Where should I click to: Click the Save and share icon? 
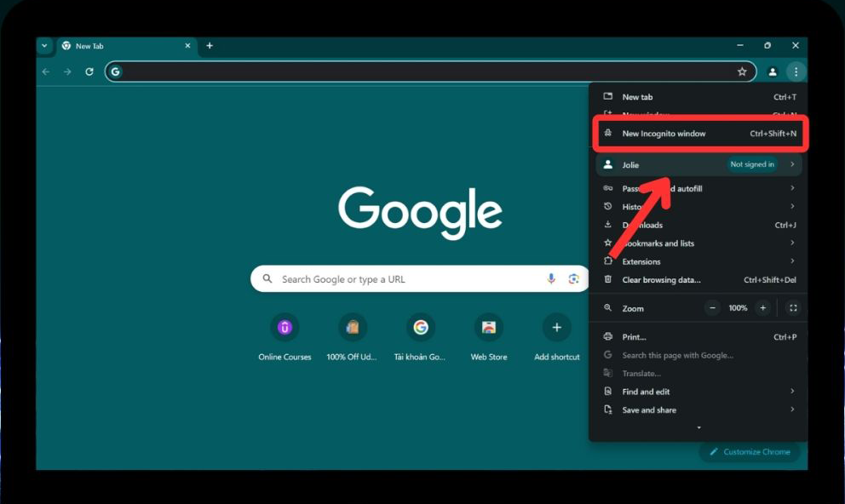pos(608,409)
